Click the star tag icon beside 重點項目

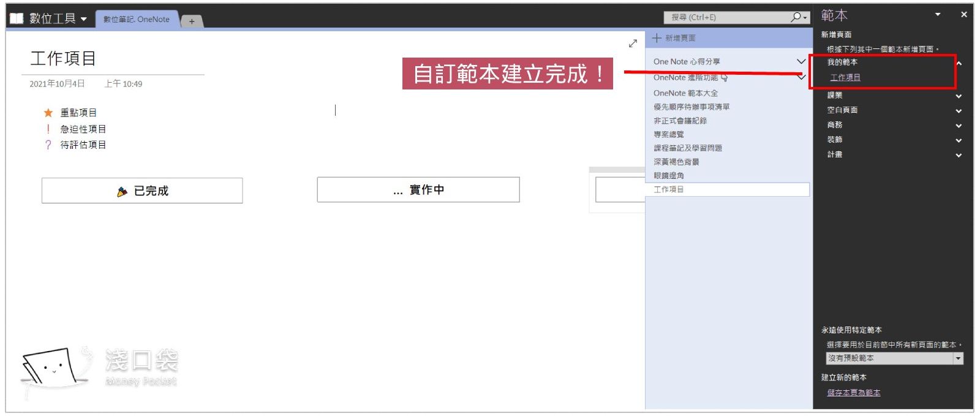(x=48, y=113)
